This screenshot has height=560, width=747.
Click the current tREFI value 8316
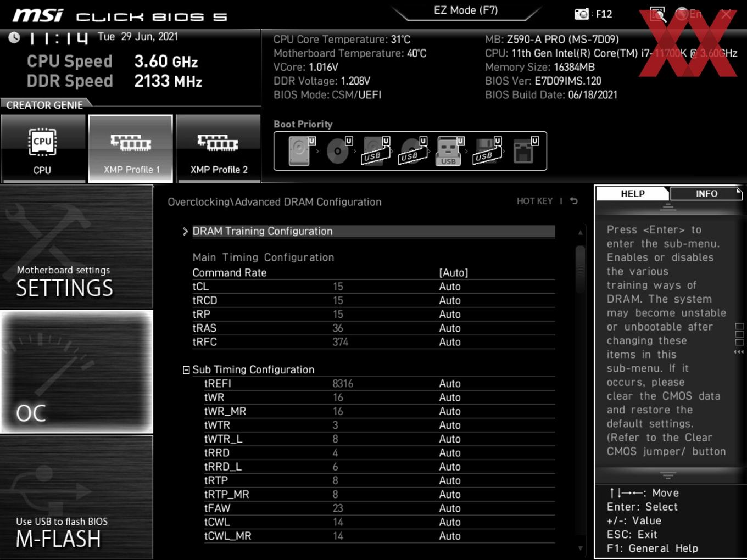[x=343, y=384]
